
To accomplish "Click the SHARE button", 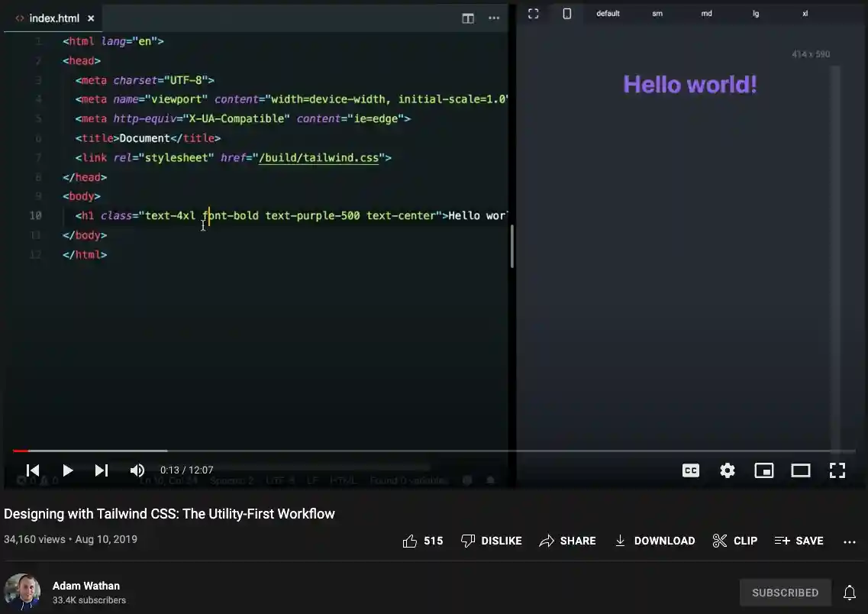I will (568, 541).
